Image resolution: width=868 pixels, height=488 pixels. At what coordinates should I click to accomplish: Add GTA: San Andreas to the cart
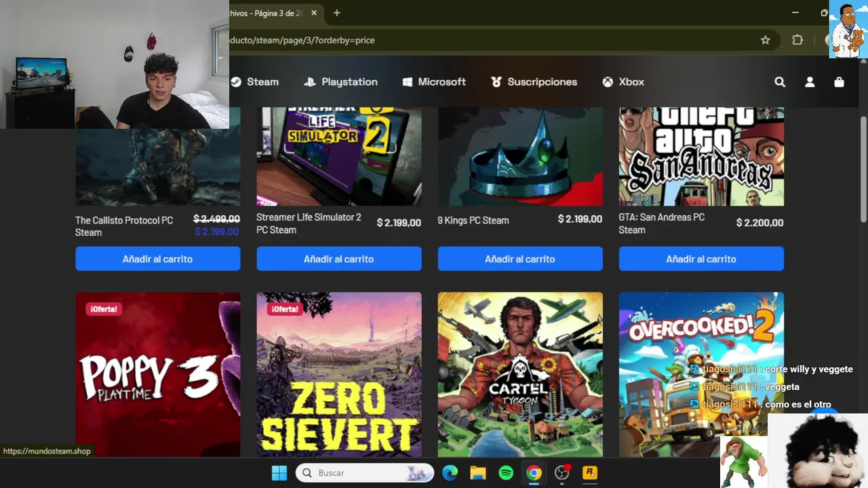pyautogui.click(x=701, y=259)
